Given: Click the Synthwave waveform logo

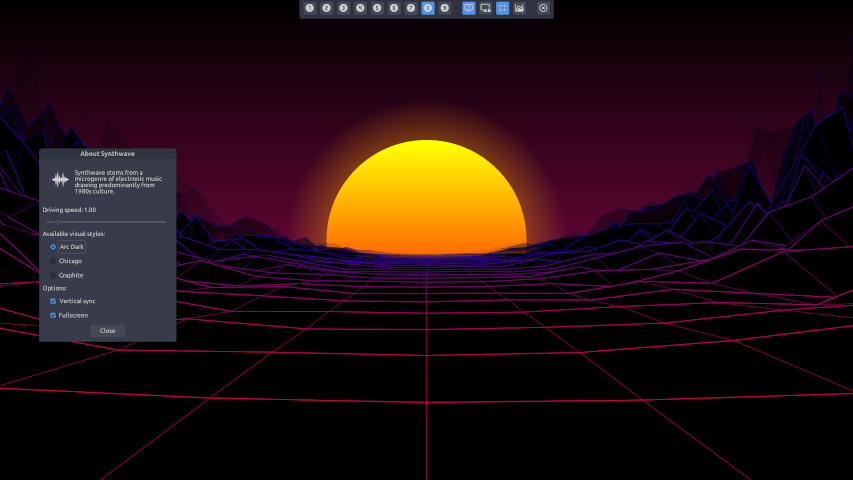Looking at the screenshot, I should 61,180.
